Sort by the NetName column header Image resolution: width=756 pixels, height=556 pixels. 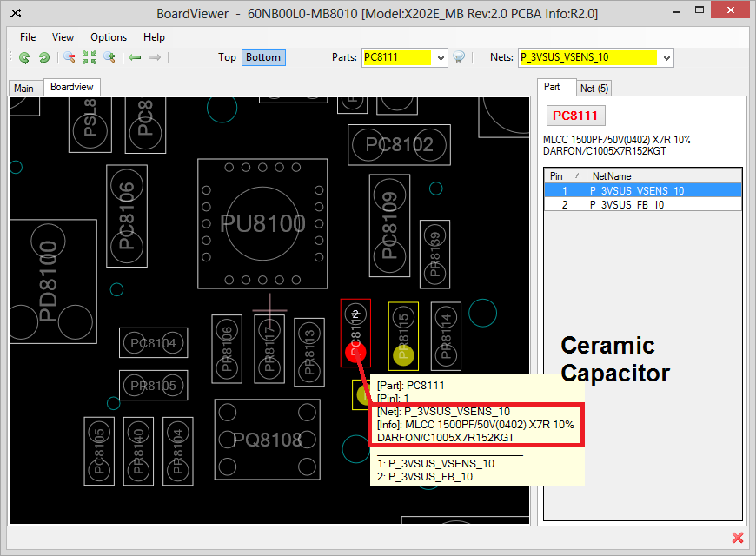pos(665,176)
